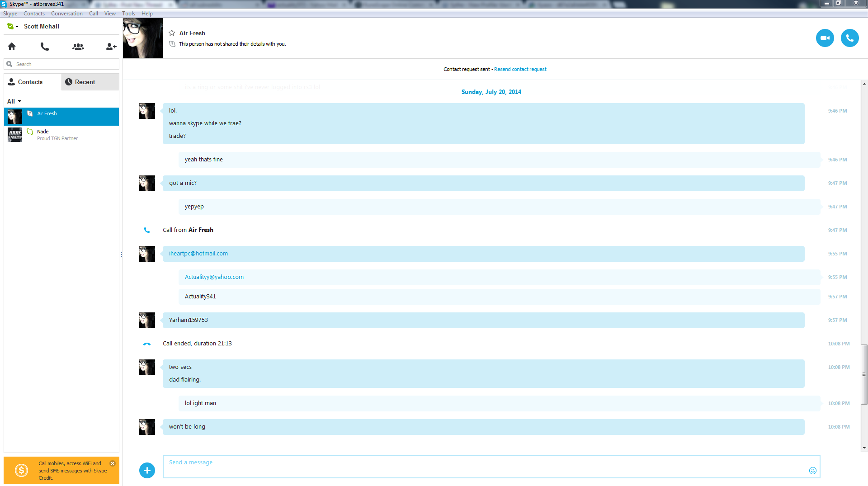Image resolution: width=868 pixels, height=486 pixels.
Task: Click the question-mark status icon in header
Action: [172, 44]
